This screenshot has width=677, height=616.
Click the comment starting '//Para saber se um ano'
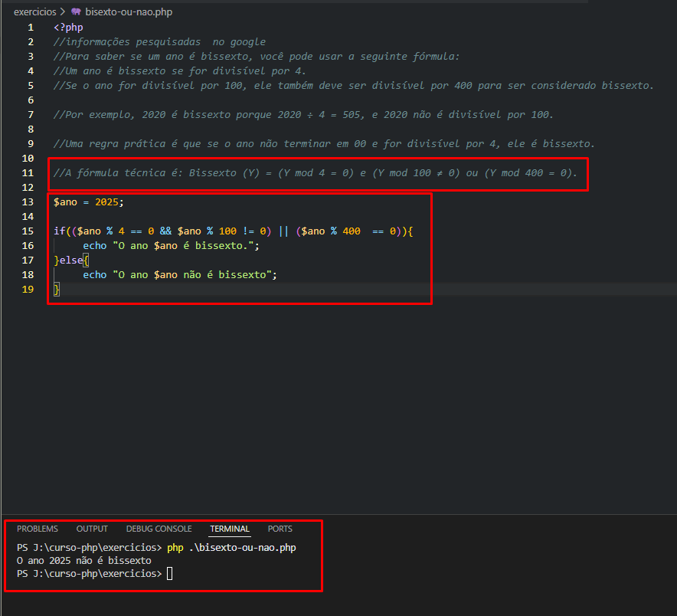tap(257, 56)
